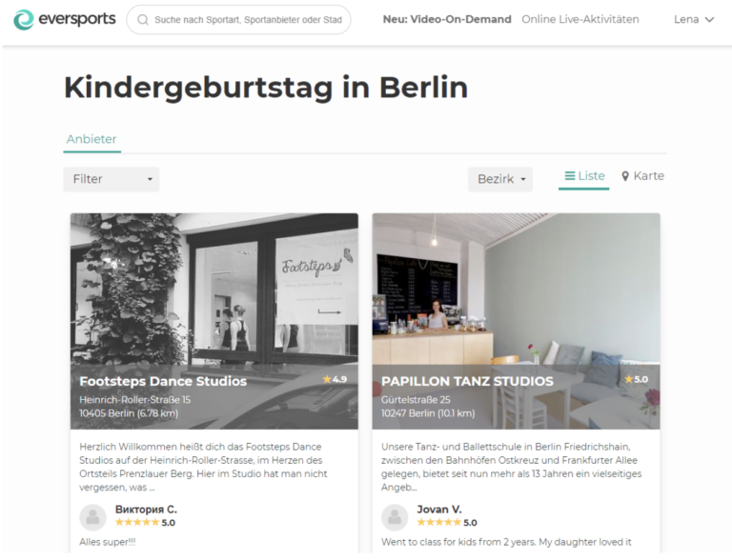The image size is (732, 560).
Task: Click the 5.0 star rating on Papillon
Action: 637,379
